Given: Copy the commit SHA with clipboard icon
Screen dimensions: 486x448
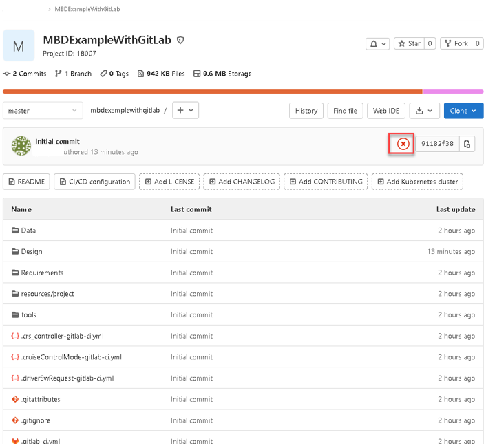Looking at the screenshot, I should (x=467, y=144).
